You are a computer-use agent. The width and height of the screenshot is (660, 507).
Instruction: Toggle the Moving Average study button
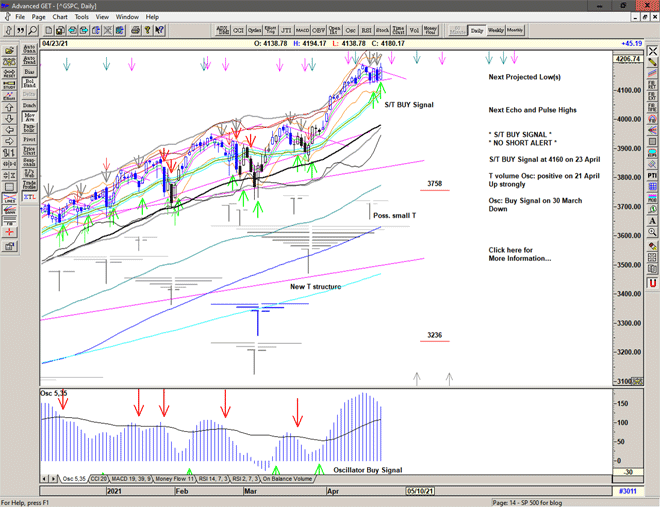click(x=30, y=119)
